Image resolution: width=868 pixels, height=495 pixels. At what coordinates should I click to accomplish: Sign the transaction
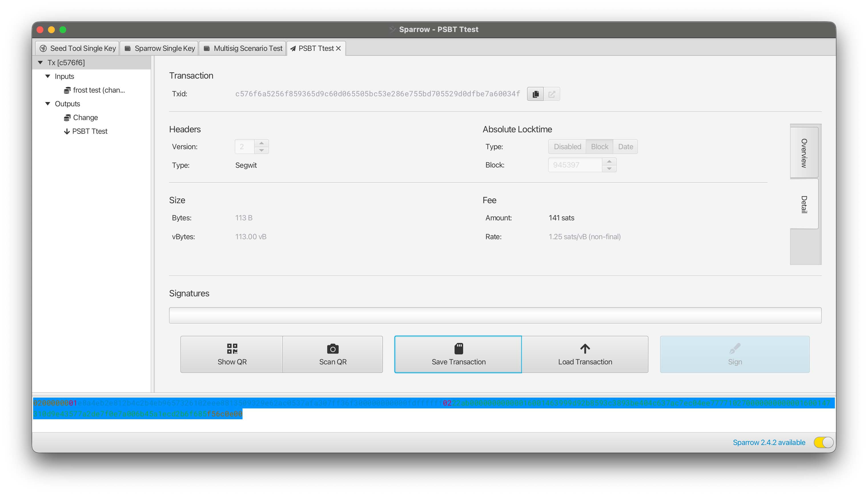coord(735,354)
